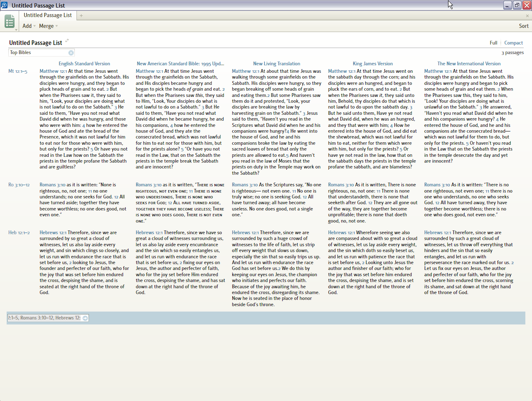The image size is (532, 401).
Task: Open the Heb 12:1–2 row reference
Action: coord(19,233)
